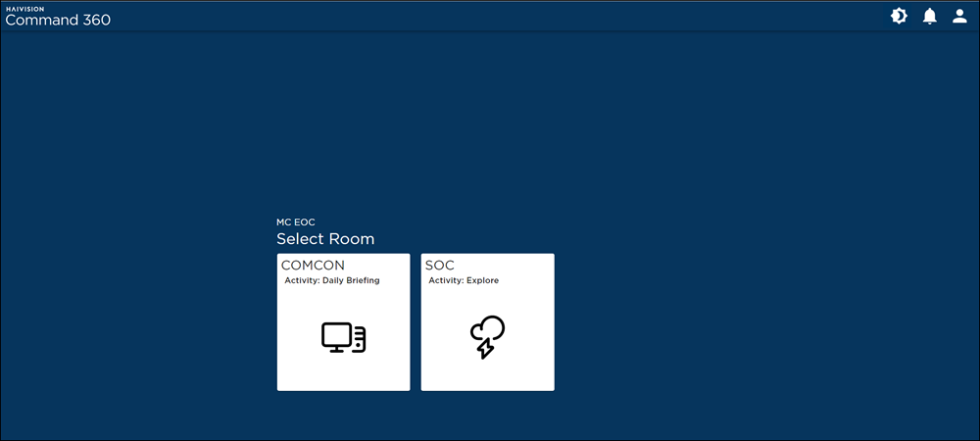
Task: Click the "Activity: Daily Briefing" label
Action: 331,281
